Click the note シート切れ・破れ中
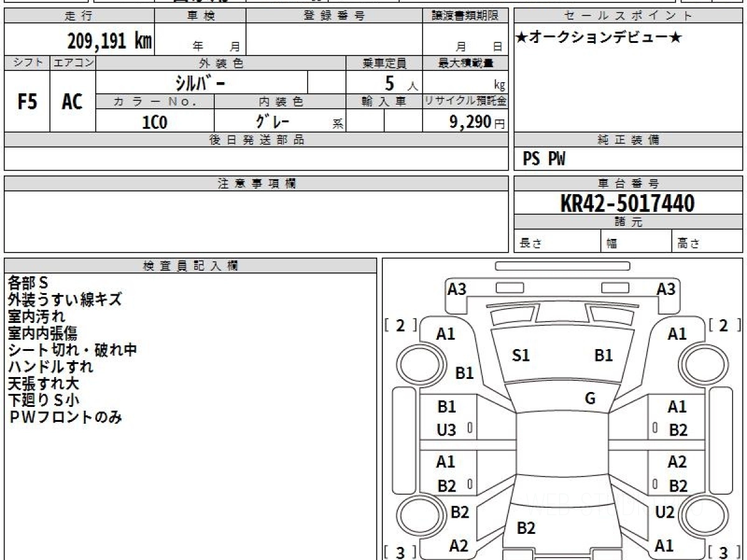 pos(72,350)
